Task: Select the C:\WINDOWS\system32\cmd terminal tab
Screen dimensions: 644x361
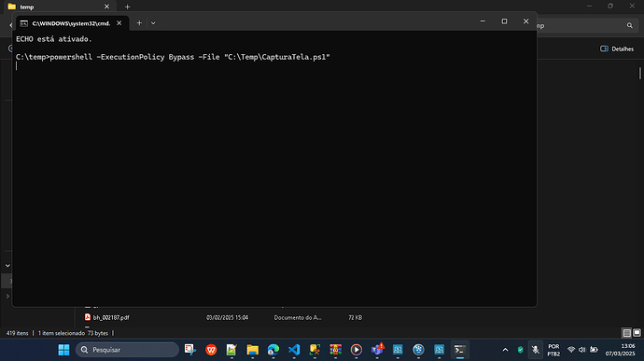Action: pyautogui.click(x=71, y=23)
